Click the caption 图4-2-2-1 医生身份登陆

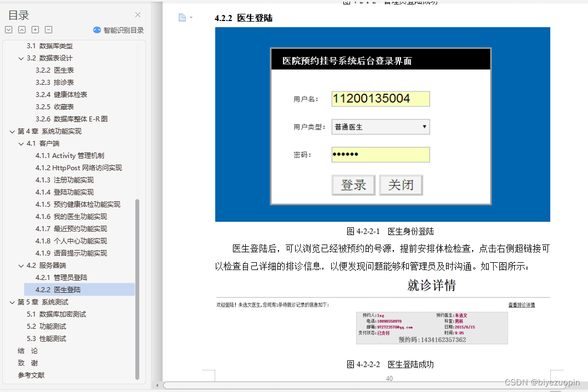(390, 232)
